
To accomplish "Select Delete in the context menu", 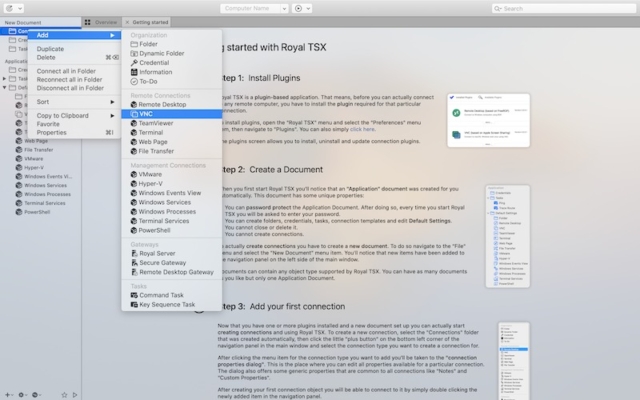I will pyautogui.click(x=74, y=58).
